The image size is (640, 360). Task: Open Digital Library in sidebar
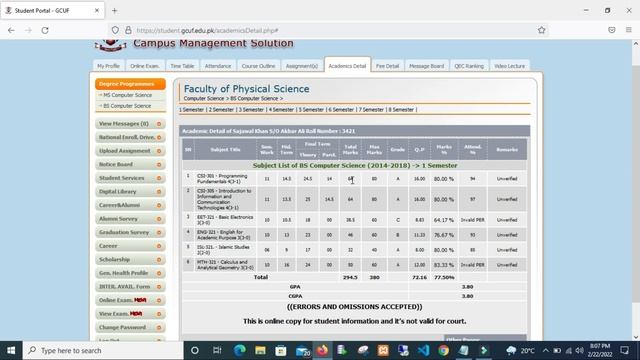(x=130, y=191)
